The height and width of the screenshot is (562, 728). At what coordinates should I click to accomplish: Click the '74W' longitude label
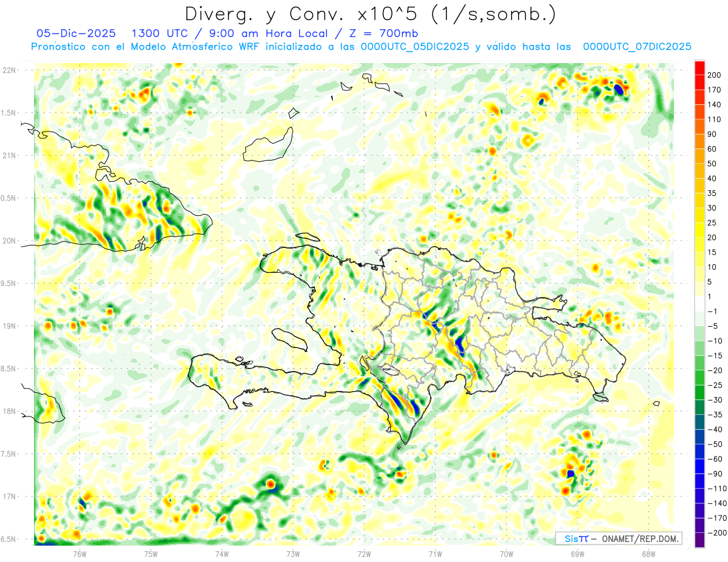pos(221,554)
